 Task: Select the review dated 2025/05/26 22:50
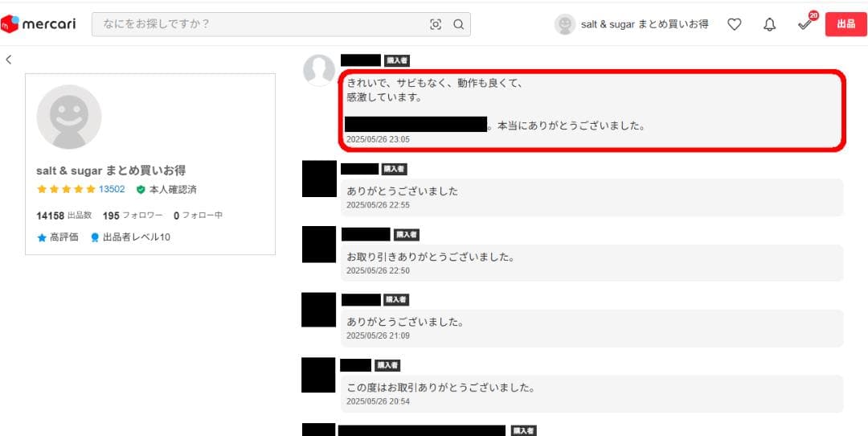pos(592,263)
